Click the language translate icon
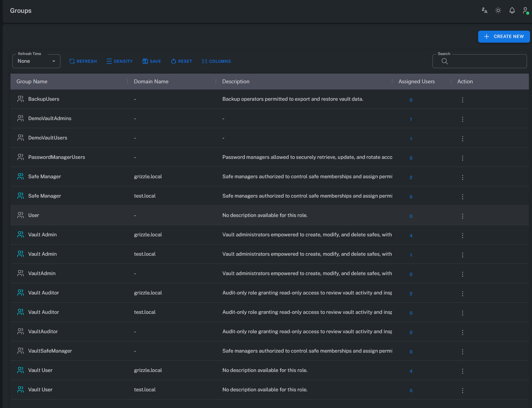 (x=484, y=10)
